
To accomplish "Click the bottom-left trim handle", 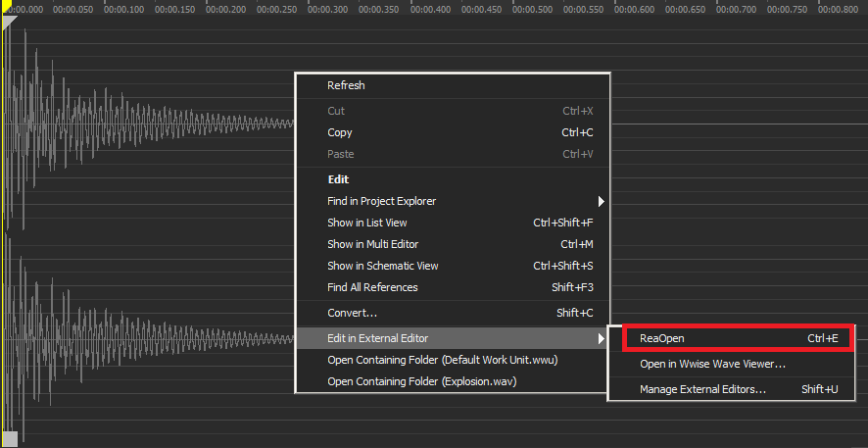I will tap(10, 438).
